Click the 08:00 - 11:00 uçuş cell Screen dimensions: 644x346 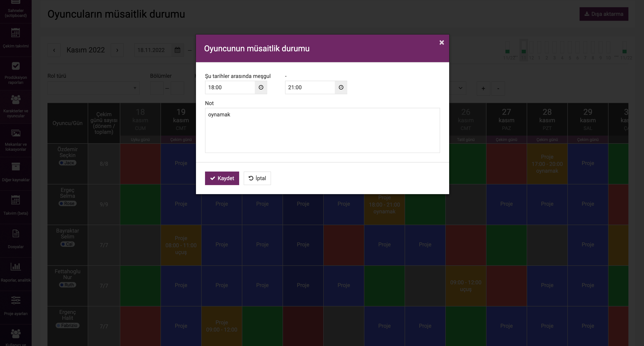coord(181,245)
